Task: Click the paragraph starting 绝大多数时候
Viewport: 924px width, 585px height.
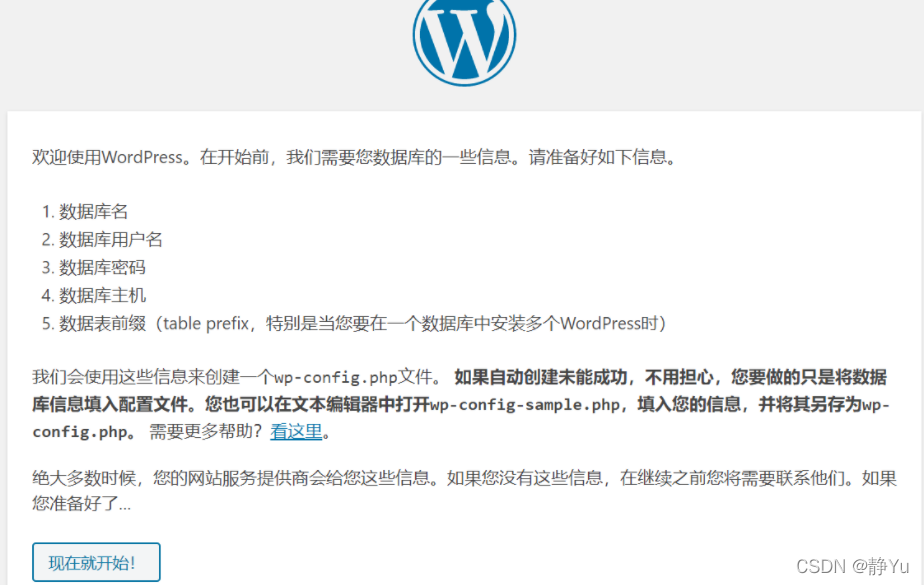Action: [464, 490]
